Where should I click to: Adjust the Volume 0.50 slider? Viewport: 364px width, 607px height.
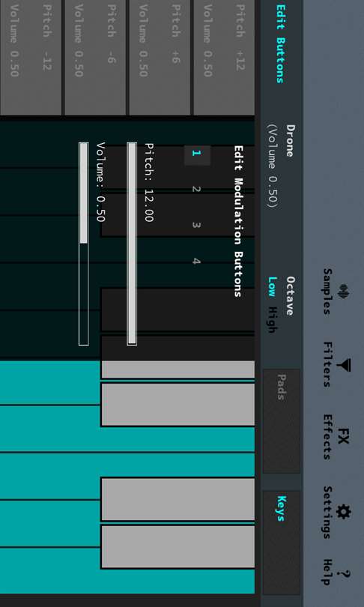tap(84, 244)
